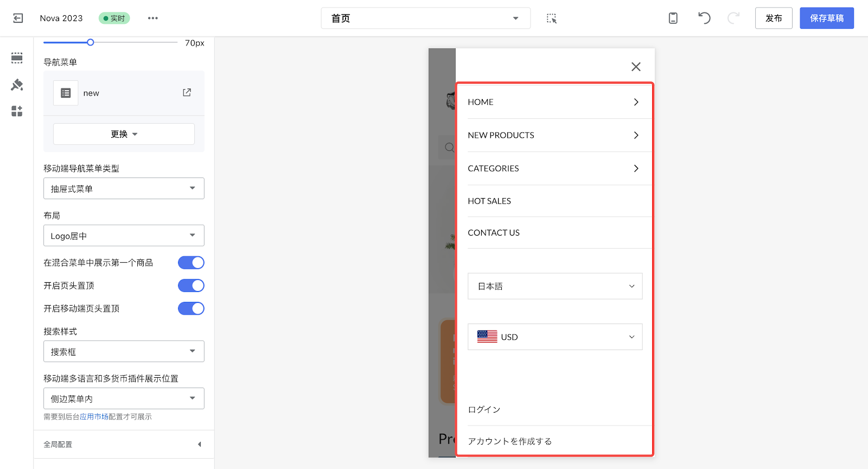This screenshot has height=469, width=868.
Task: Click the exit editor back icon
Action: (x=18, y=18)
